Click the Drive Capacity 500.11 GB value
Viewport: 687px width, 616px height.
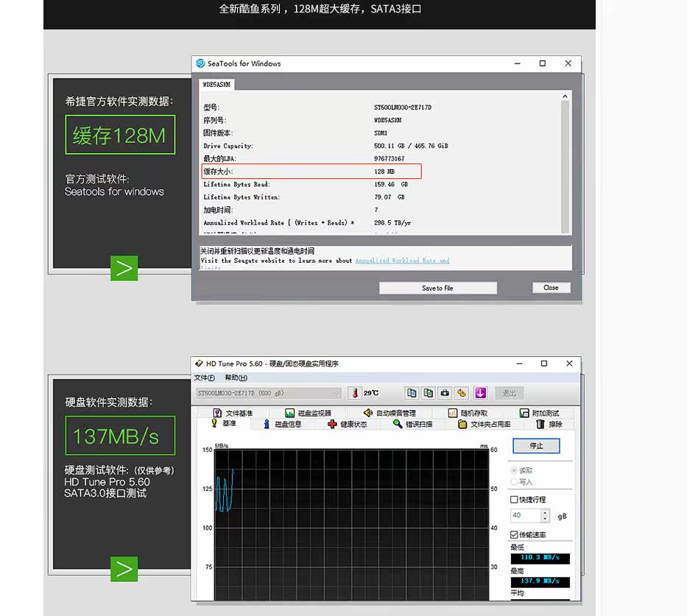click(411, 146)
